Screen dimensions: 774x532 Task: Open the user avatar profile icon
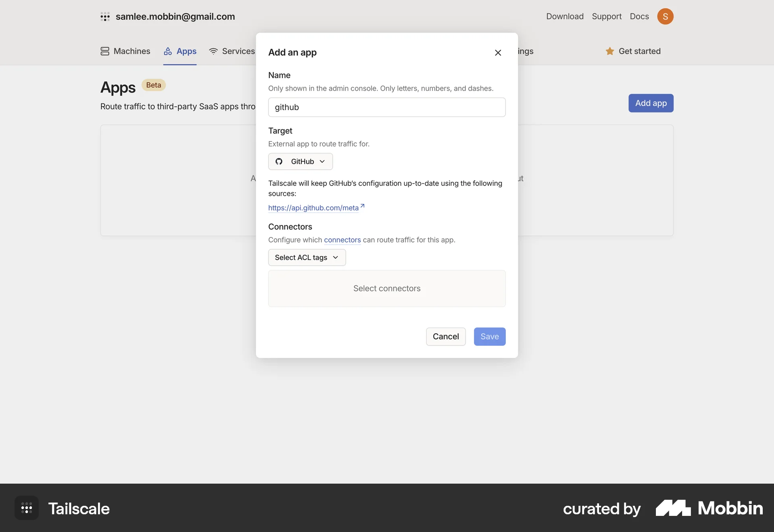pos(666,17)
